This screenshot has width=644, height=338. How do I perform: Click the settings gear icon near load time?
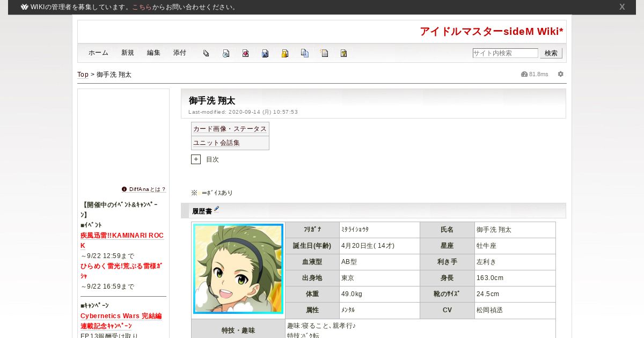click(x=561, y=74)
